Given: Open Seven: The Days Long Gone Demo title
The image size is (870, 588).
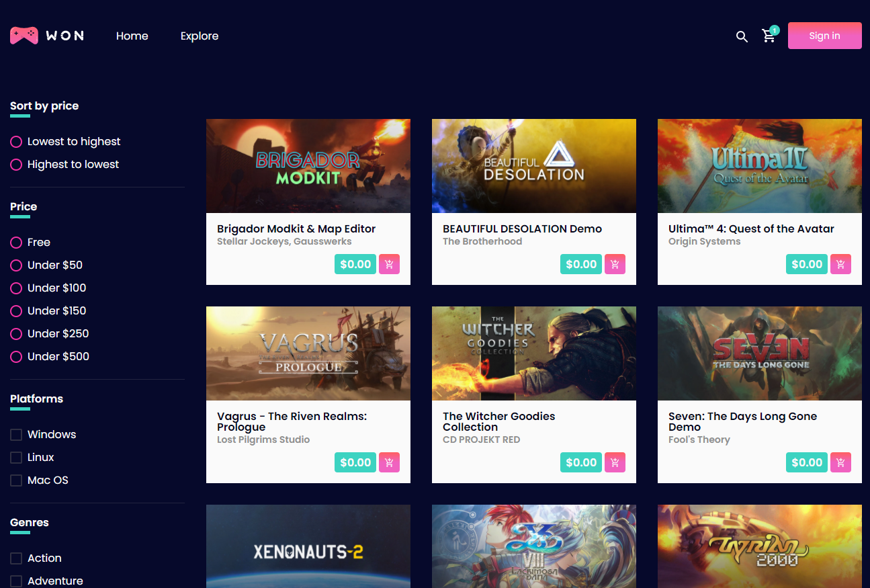Looking at the screenshot, I should [742, 422].
